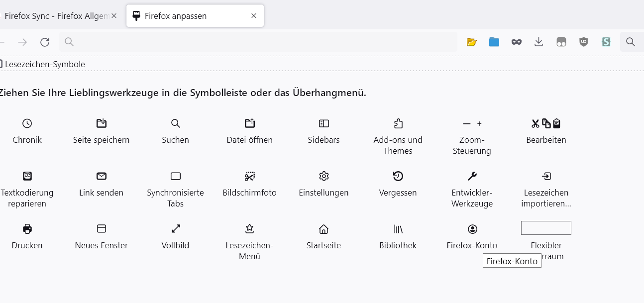Click the Bibliothek library icon
The height and width of the screenshot is (303, 644).
398,229
